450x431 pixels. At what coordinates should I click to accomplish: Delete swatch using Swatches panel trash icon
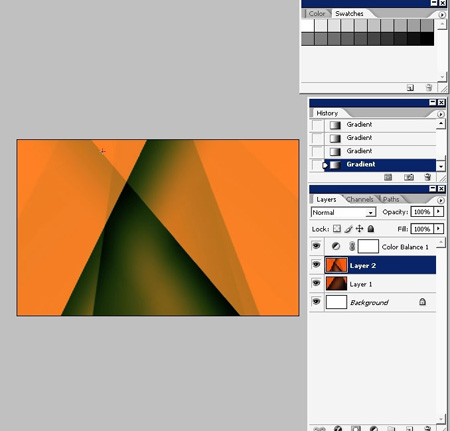coord(429,88)
